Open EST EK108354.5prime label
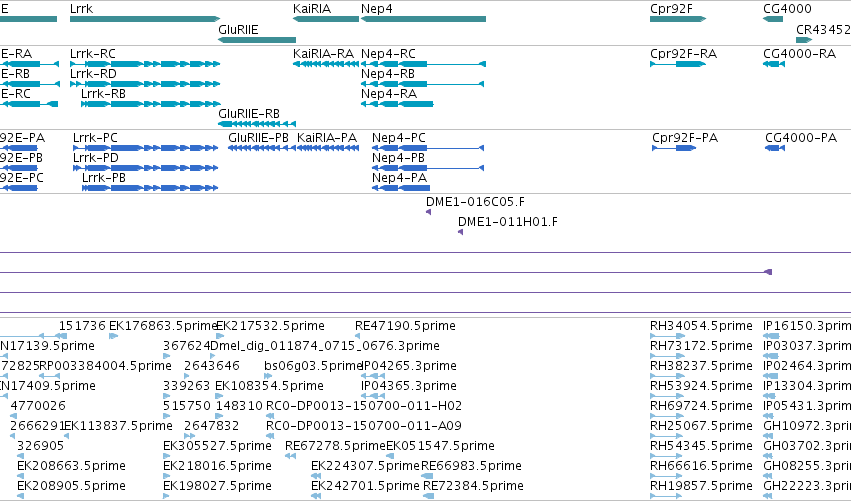The image size is (851, 501). tap(270, 386)
